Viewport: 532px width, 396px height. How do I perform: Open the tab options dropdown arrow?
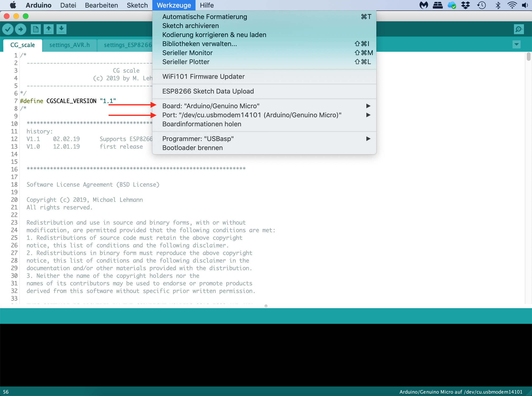[x=516, y=44]
